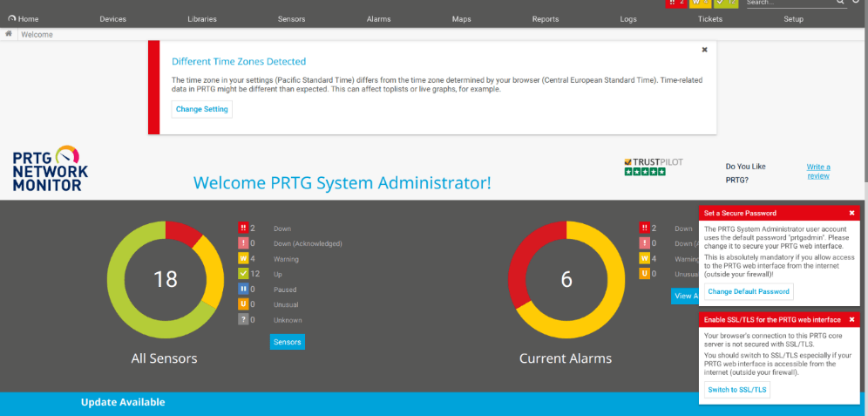Click the Welcome breadcrumb
Screen dimensions: 868x416
[x=37, y=34]
